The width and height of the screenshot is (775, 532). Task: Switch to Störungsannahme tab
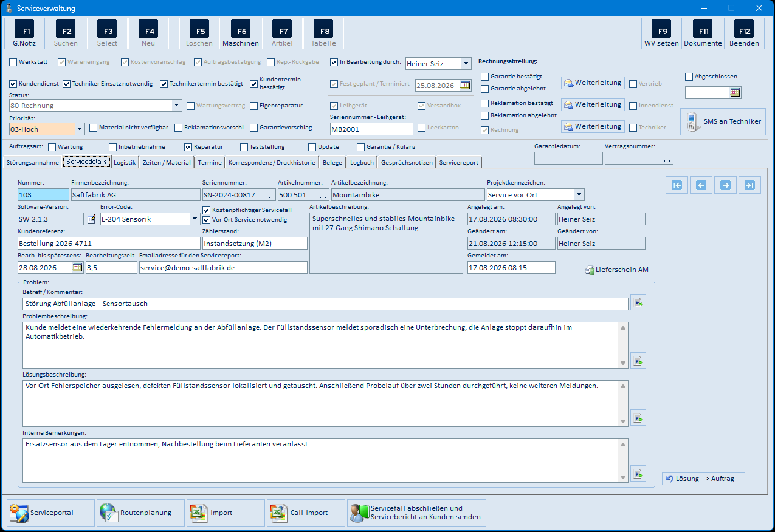point(33,162)
